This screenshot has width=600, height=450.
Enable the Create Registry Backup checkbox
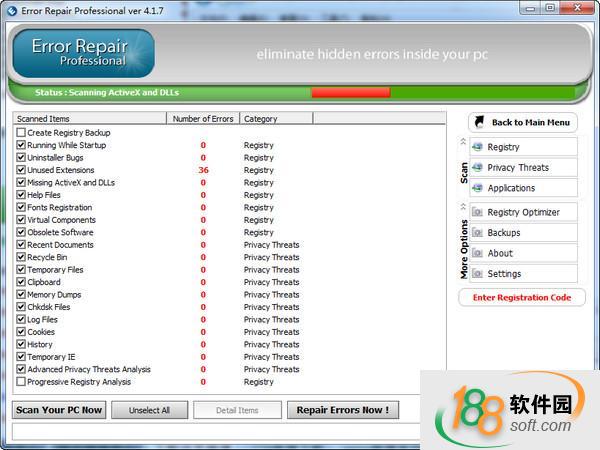tap(21, 133)
